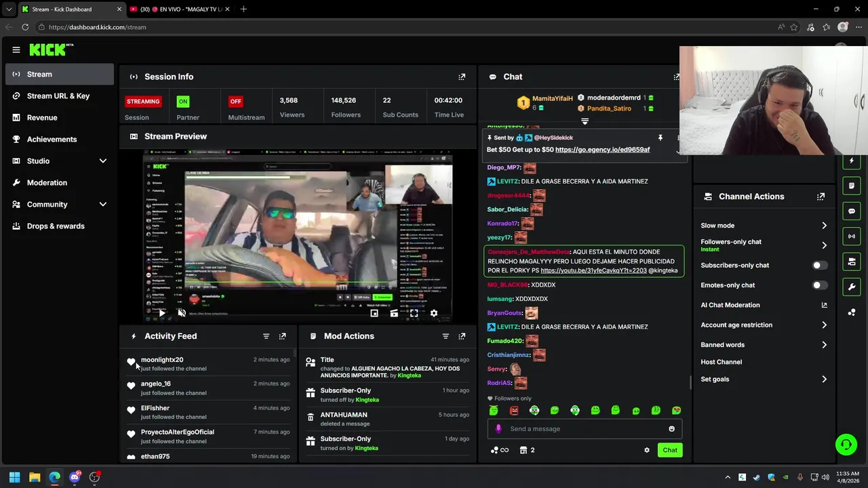The width and height of the screenshot is (868, 488).
Task: Open chat settings gear next to Chat button
Action: point(646,450)
